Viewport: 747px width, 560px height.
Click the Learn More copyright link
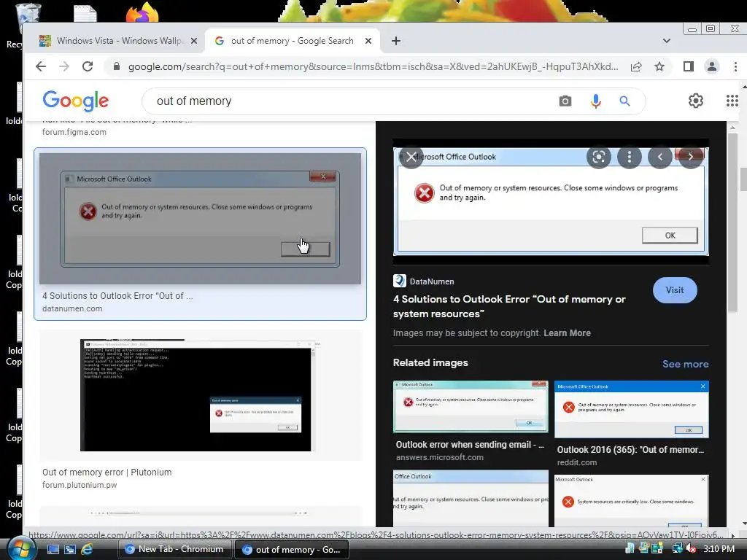coord(567,332)
